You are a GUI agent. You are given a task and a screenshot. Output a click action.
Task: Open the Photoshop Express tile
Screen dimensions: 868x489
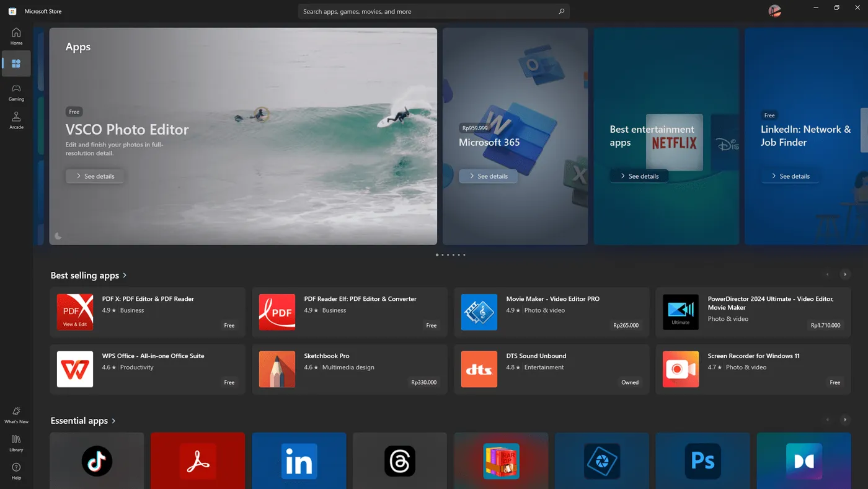pos(602,460)
